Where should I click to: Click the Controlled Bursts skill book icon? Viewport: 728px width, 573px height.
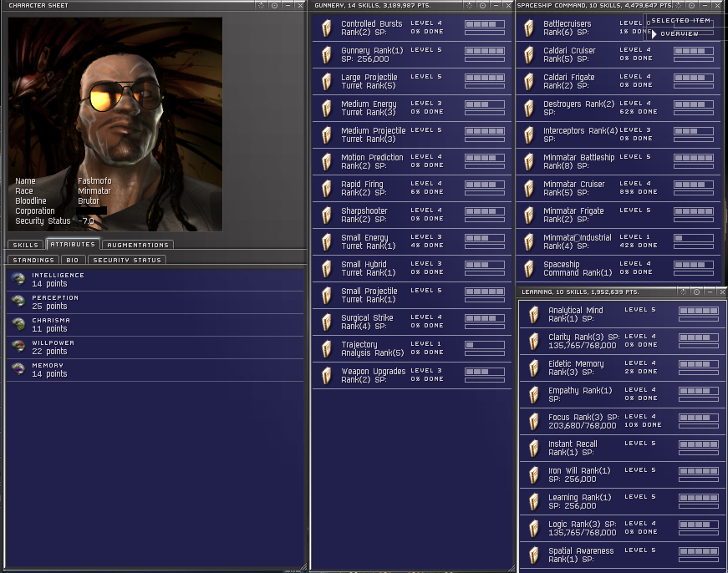(327, 28)
